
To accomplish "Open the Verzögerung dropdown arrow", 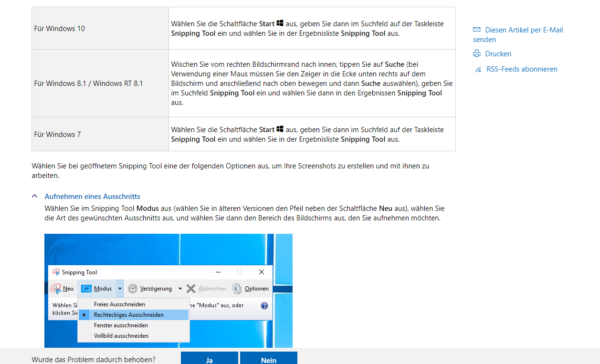I will (180, 289).
